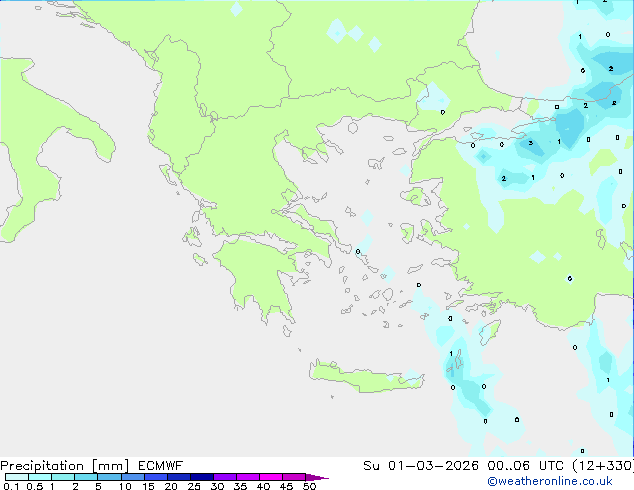The width and height of the screenshot is (634, 490).
Task: Choose the legend swatch between 2 and 5
Action: click(x=86, y=477)
